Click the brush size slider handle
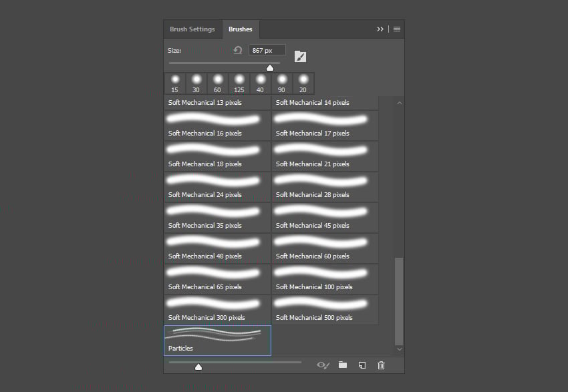Viewport: 568px width, 392px height. [270, 67]
